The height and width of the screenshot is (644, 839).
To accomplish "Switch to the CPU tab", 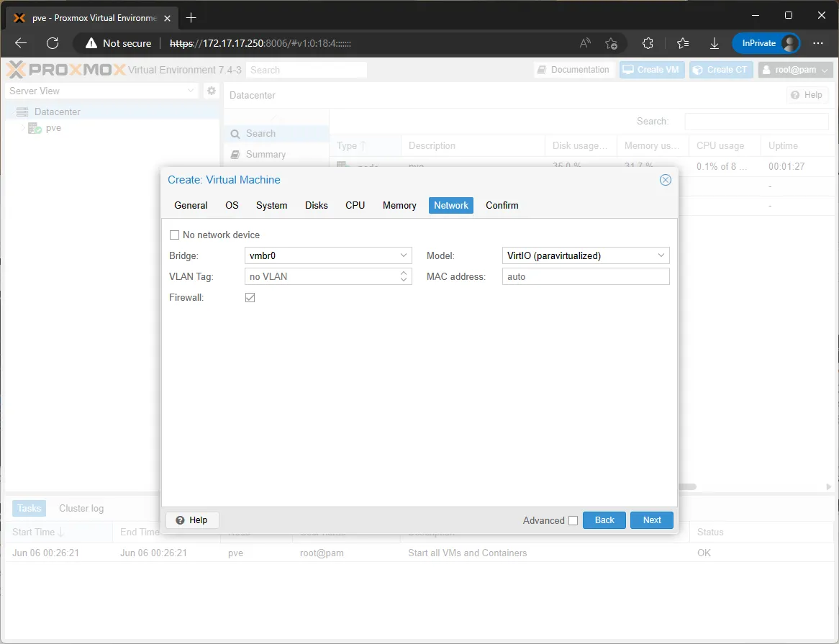I will [x=355, y=205].
